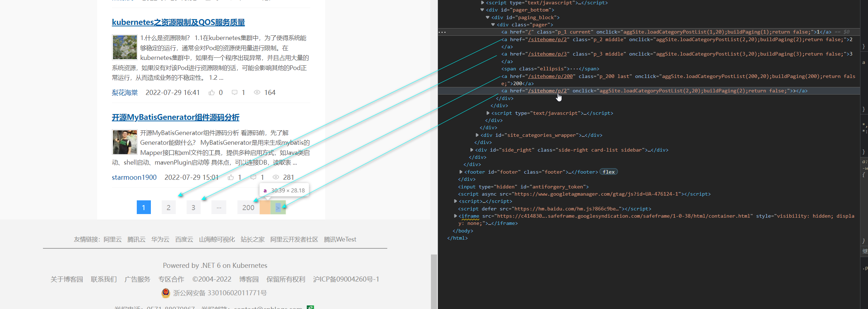
Task: Expand the site_categories_wrapper div node
Action: pyautogui.click(x=477, y=135)
